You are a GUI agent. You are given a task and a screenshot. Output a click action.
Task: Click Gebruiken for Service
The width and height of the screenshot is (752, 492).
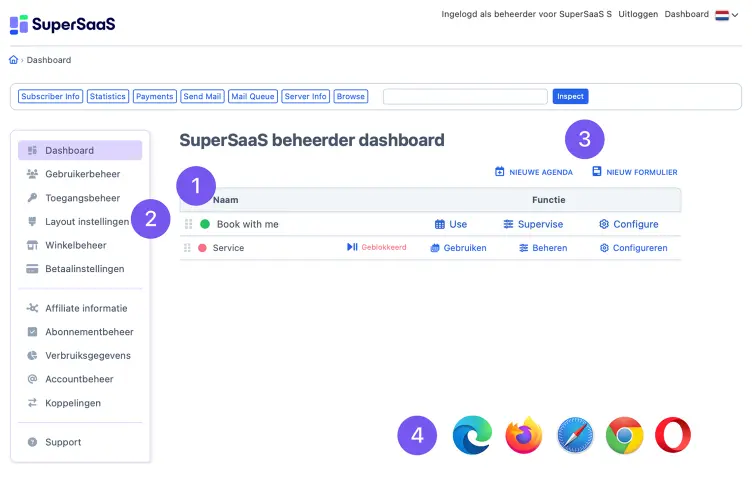[x=458, y=247]
